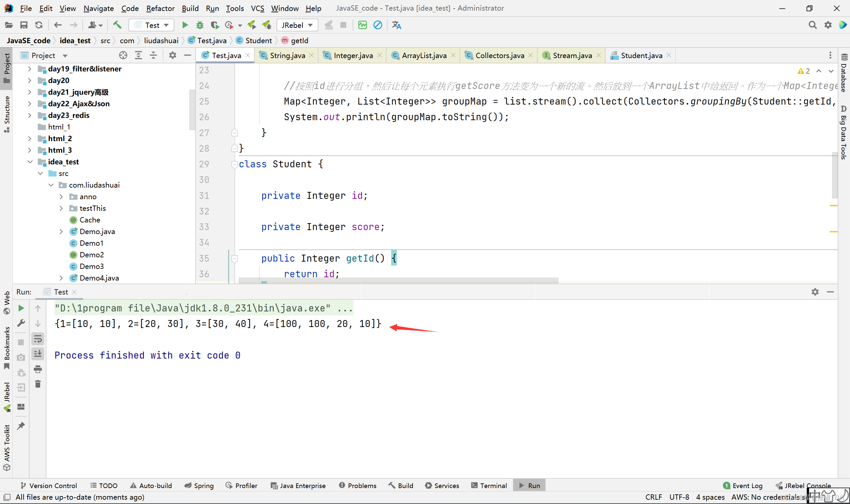
Task: Click the Rerun test icon
Action: tap(20, 308)
